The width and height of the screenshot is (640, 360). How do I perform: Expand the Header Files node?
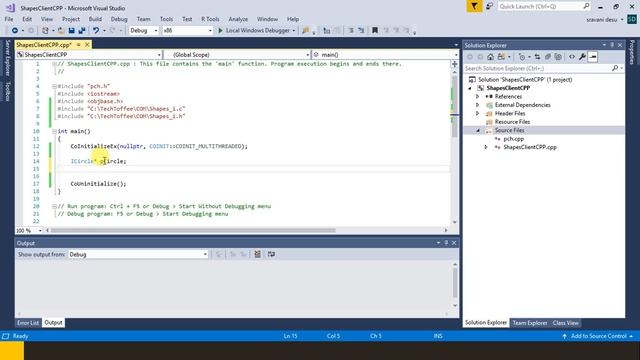click(x=478, y=113)
